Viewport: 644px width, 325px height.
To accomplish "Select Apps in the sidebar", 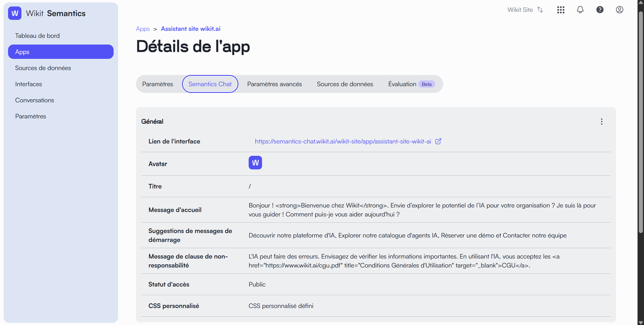I will click(61, 52).
